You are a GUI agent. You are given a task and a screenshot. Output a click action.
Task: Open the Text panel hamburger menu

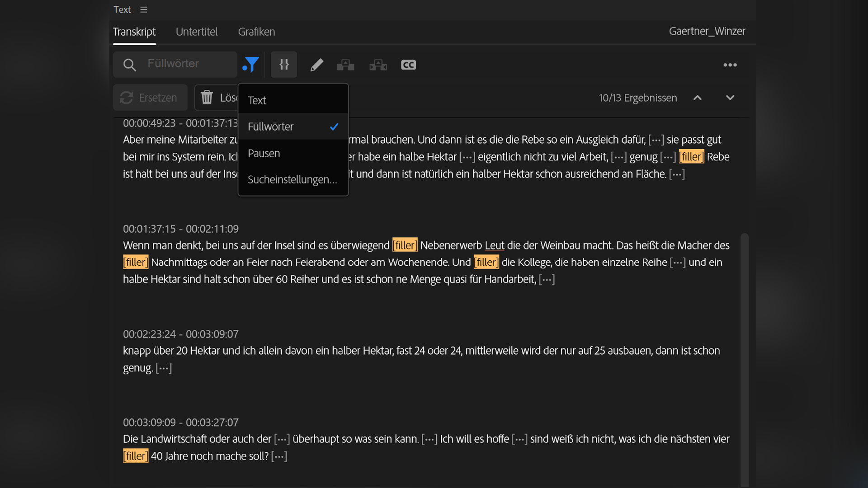point(144,9)
